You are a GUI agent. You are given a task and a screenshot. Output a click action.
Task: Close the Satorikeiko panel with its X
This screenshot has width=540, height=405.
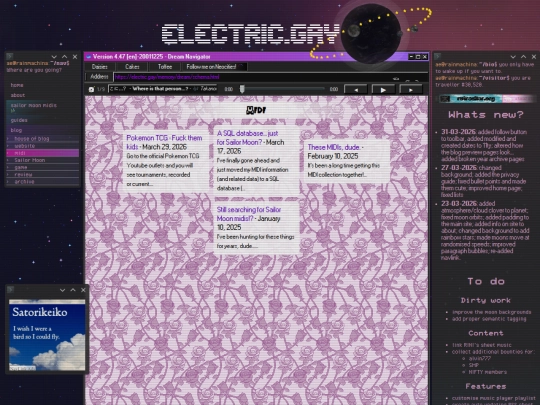point(83,290)
